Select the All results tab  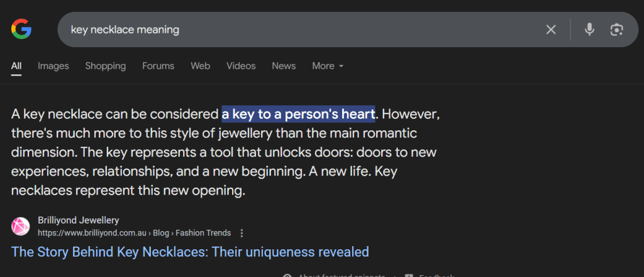click(x=16, y=66)
